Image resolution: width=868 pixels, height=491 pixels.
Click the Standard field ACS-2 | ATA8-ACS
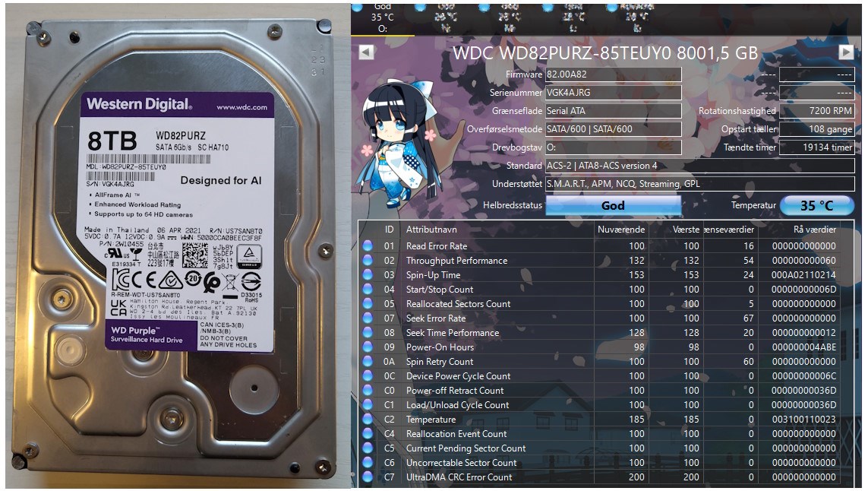[699, 166]
